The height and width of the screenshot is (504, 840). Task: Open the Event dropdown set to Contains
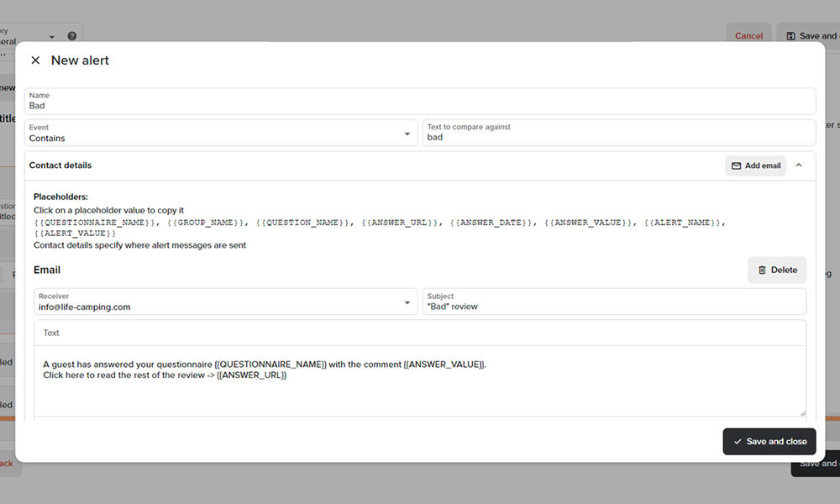pyautogui.click(x=221, y=134)
